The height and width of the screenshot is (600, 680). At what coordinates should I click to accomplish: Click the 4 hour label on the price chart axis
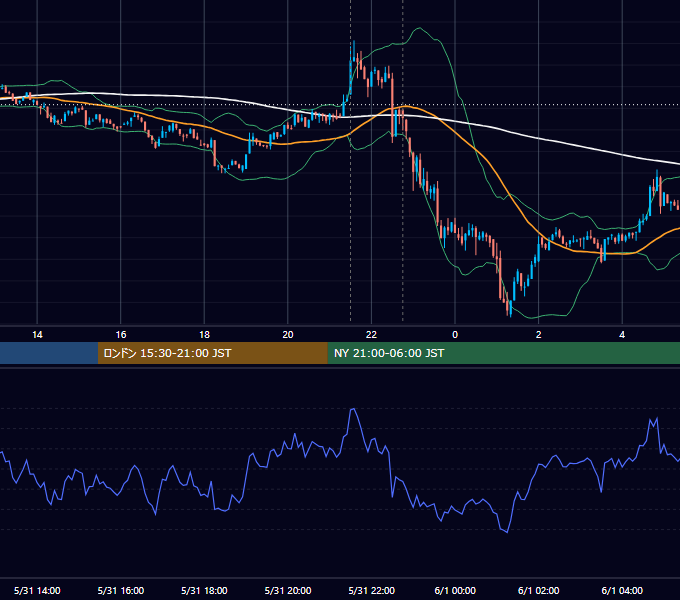pyautogui.click(x=622, y=335)
